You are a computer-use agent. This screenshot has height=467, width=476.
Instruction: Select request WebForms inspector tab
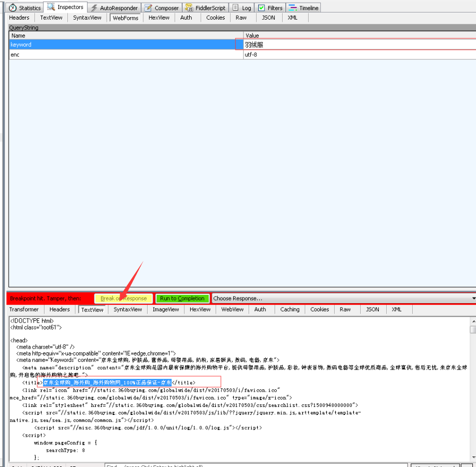click(125, 18)
